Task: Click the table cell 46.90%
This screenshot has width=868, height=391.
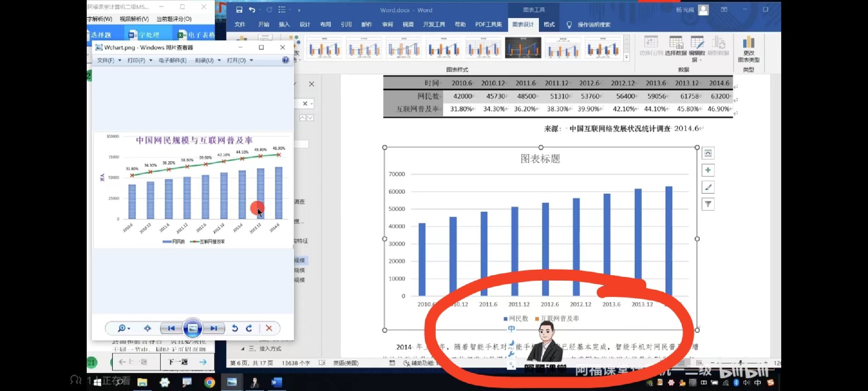Action: pos(719,109)
